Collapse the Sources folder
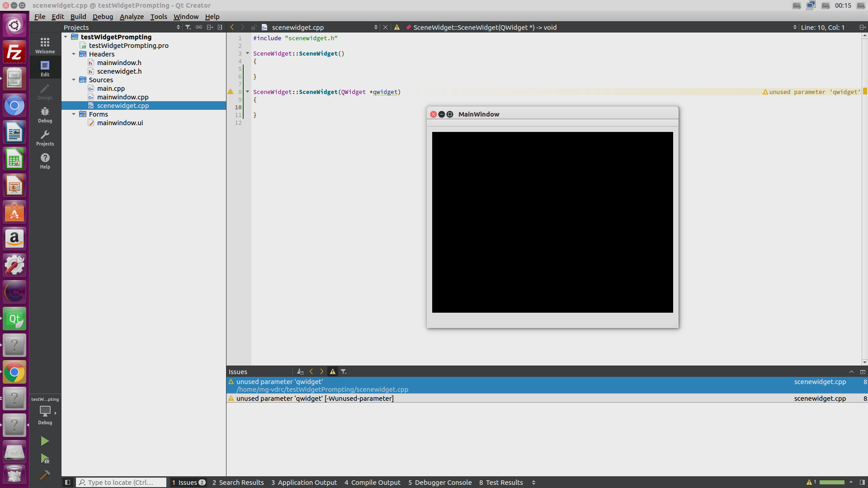The image size is (868, 488). pyautogui.click(x=74, y=80)
